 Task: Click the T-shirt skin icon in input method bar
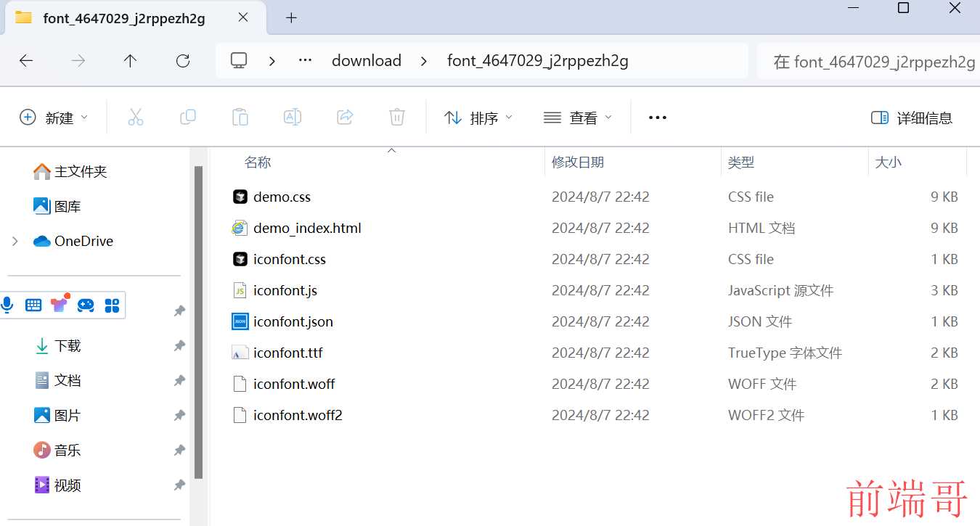click(60, 304)
